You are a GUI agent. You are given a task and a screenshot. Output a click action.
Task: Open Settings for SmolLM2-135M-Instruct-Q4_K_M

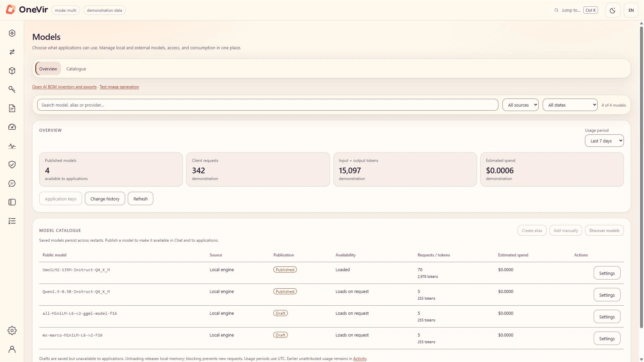tap(607, 273)
